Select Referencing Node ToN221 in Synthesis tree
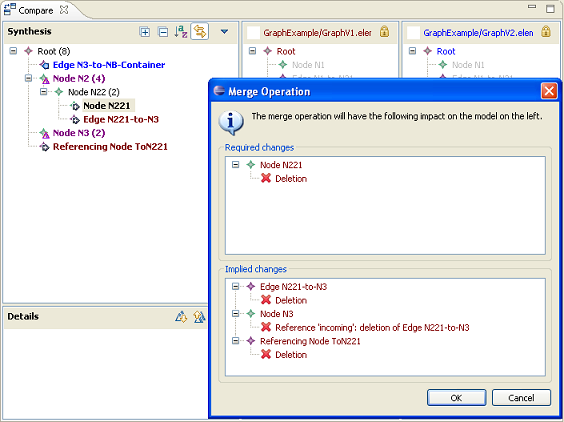 [110, 146]
